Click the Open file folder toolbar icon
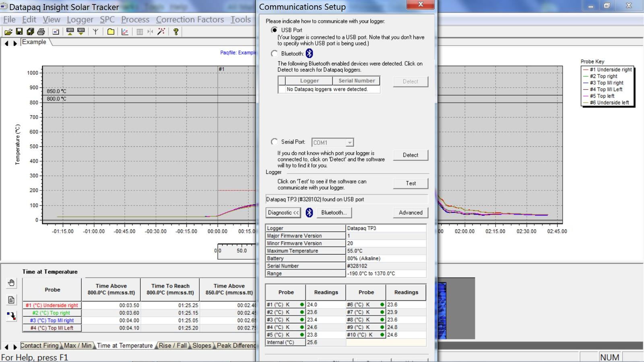 coord(8,32)
